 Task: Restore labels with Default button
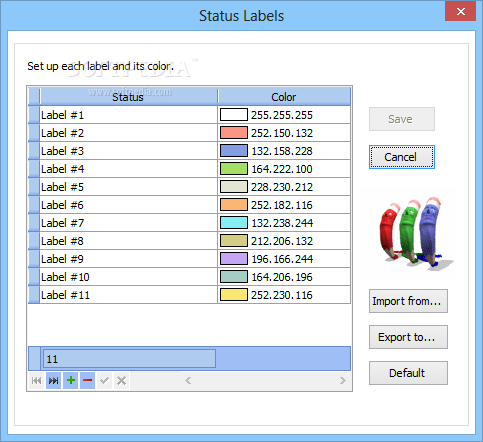(408, 373)
